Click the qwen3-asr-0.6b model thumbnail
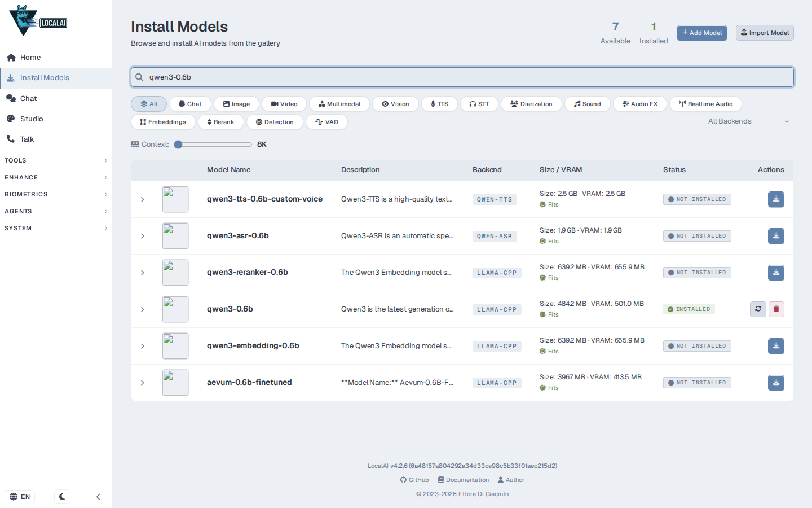This screenshot has height=508, width=812. 175,236
